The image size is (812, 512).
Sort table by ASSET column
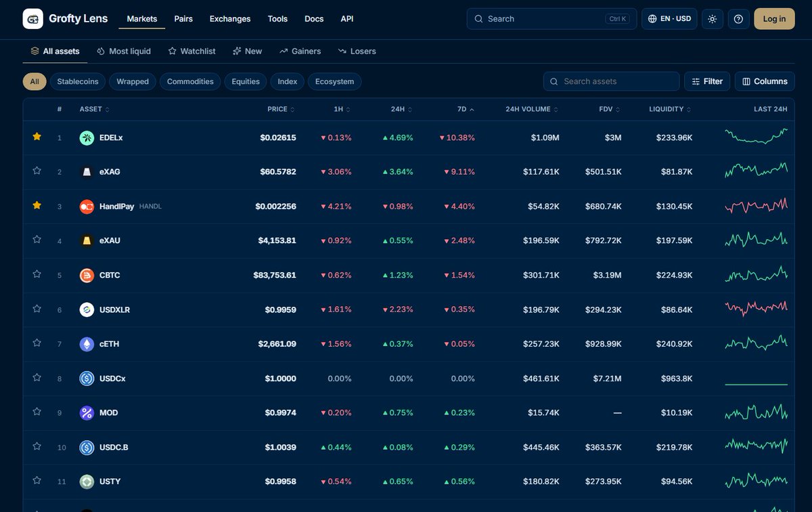pyautogui.click(x=95, y=109)
